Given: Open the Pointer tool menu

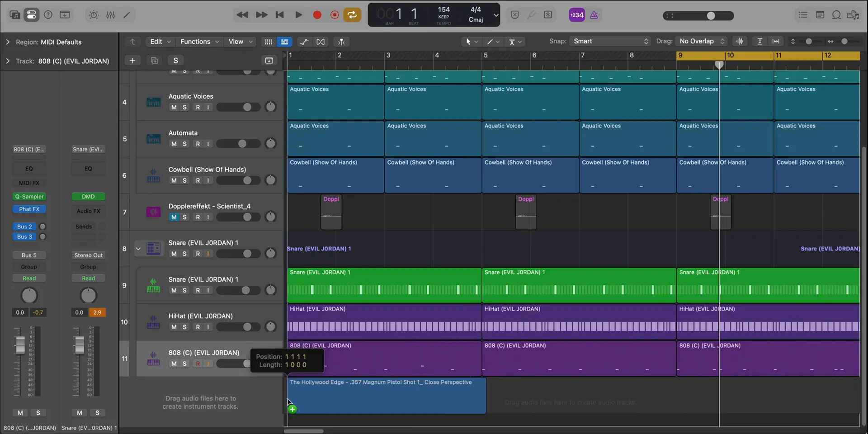Looking at the screenshot, I should pyautogui.click(x=471, y=42).
